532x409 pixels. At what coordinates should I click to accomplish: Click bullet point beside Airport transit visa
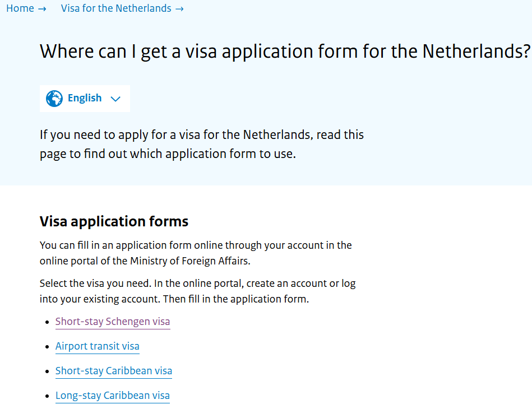click(x=47, y=347)
